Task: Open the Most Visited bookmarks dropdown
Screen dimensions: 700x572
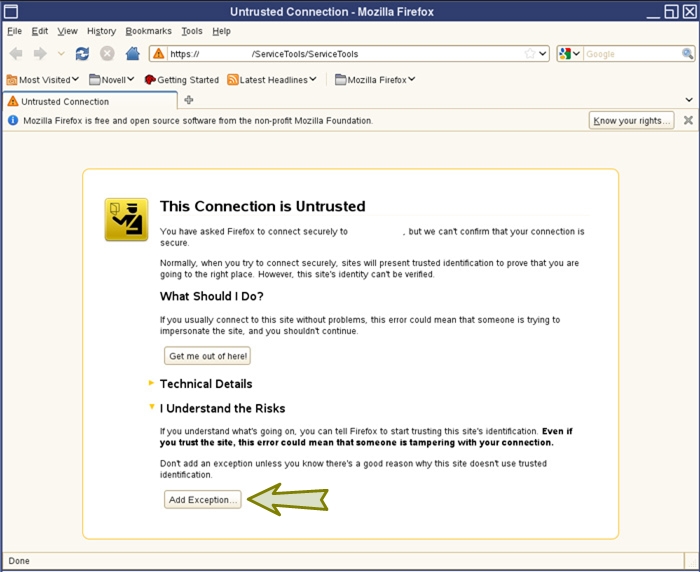Action: click(43, 80)
